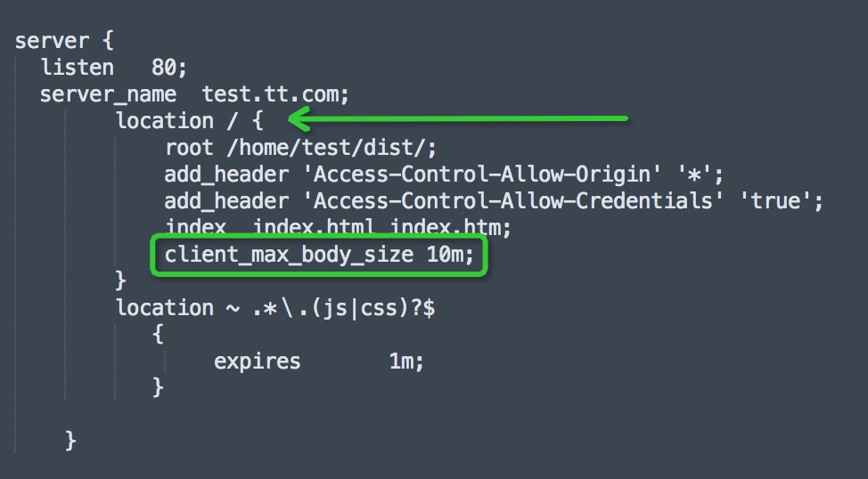Click the '1m;' expires value
This screenshot has width=868, height=479.
click(406, 361)
